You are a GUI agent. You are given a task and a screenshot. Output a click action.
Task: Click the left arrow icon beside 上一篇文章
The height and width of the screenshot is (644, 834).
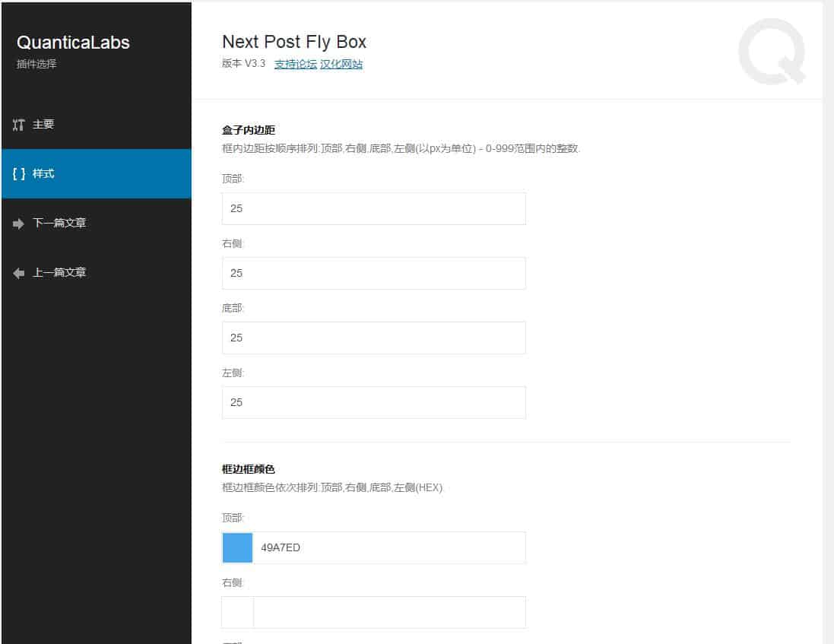(18, 274)
